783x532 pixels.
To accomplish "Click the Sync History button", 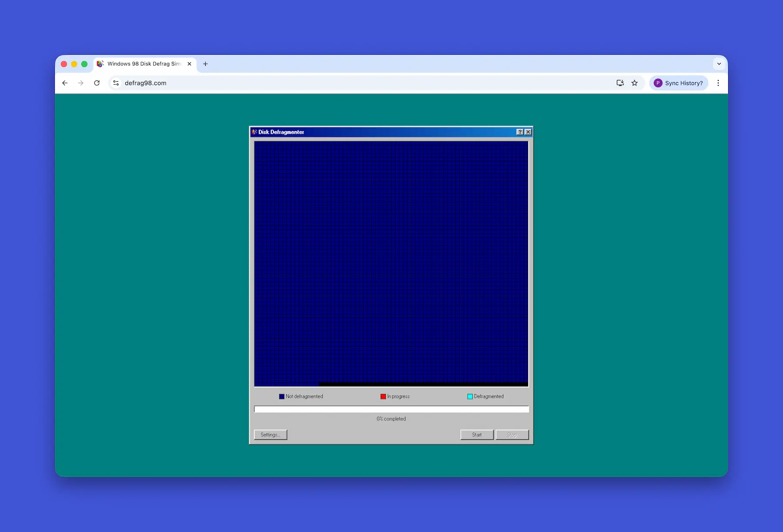I will pos(679,83).
